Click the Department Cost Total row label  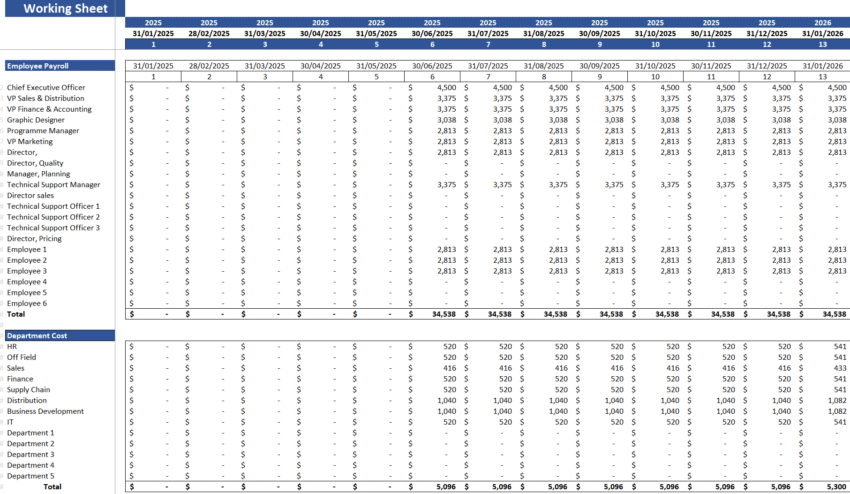52,487
